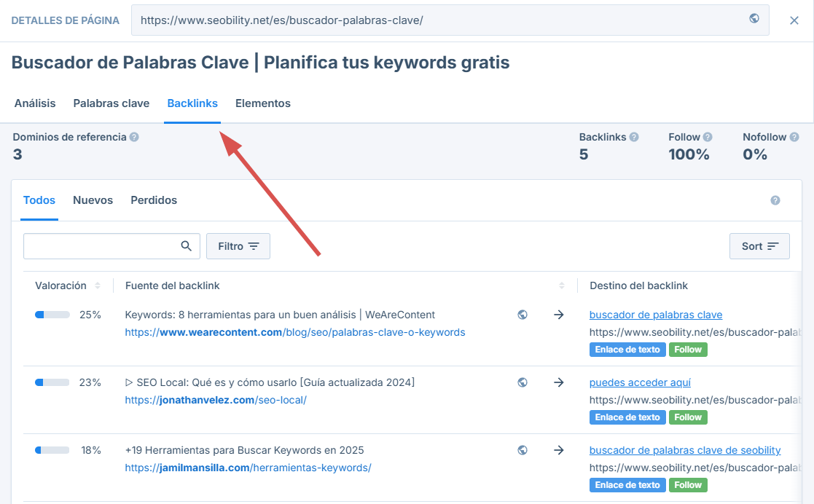Click Enlace de texto badge in wearecontent row
The image size is (814, 504).
(x=627, y=350)
